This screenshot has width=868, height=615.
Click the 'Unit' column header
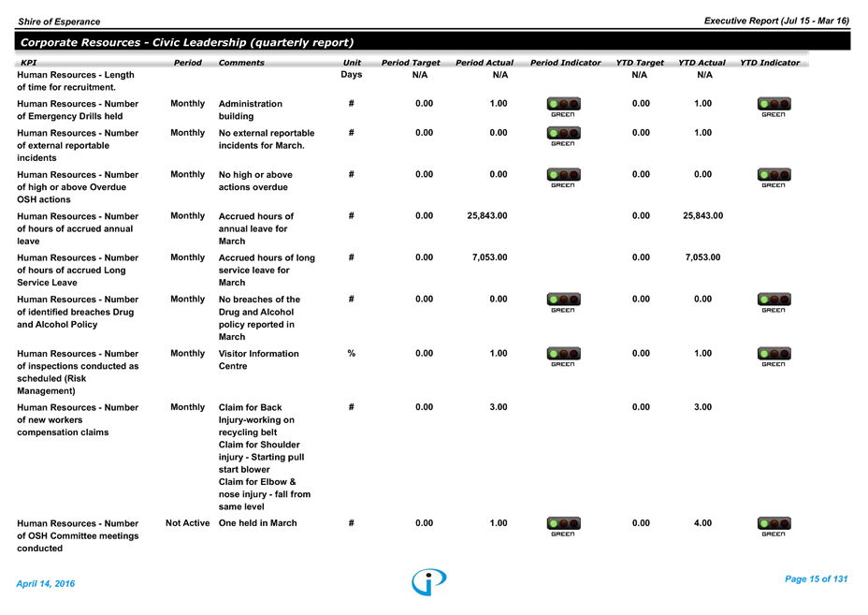[352, 63]
